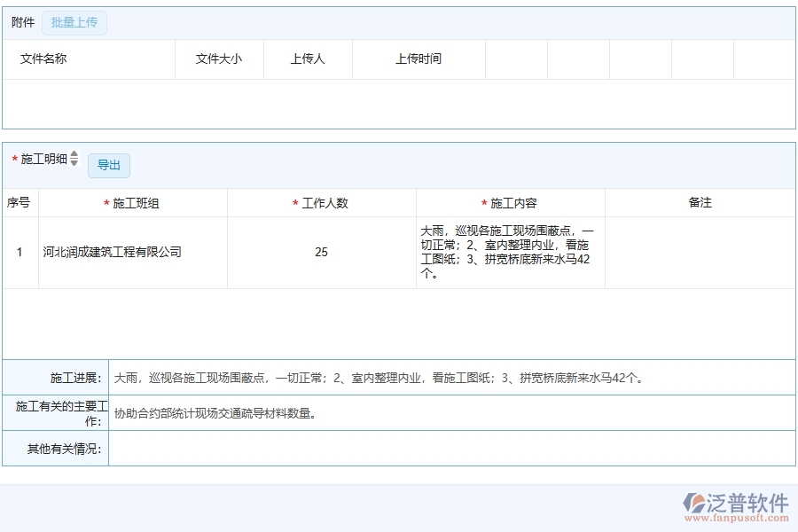Select the 序号 column header
The height and width of the screenshot is (532, 798).
point(19,202)
